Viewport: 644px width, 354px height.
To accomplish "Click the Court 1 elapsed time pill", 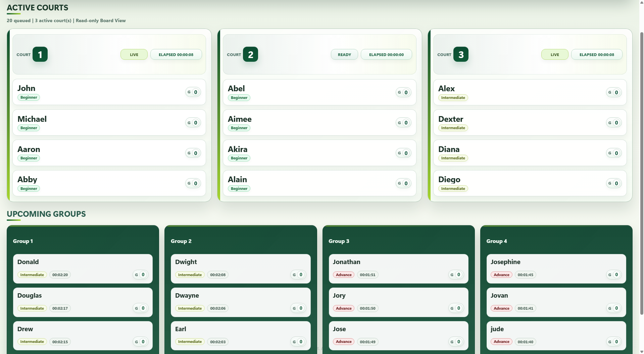I will [176, 55].
